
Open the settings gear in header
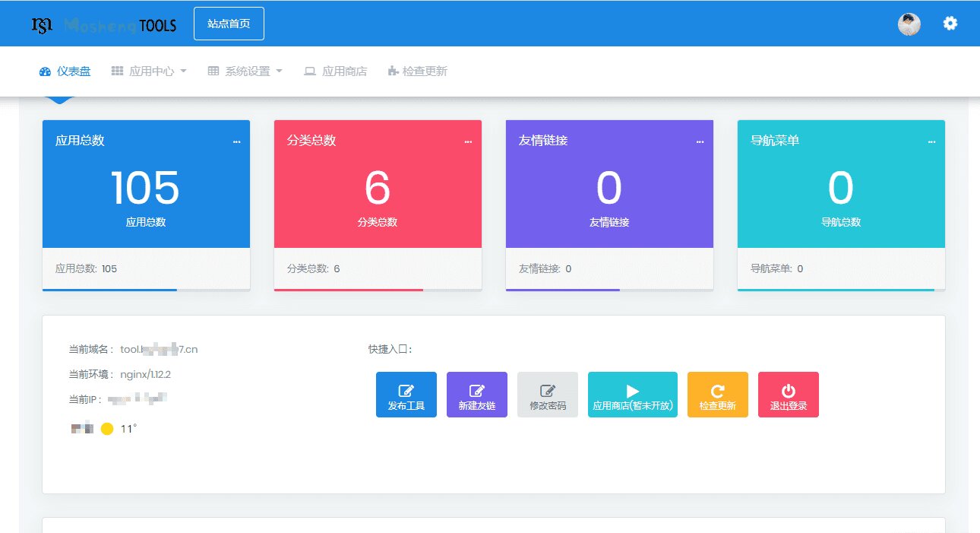[x=950, y=24]
